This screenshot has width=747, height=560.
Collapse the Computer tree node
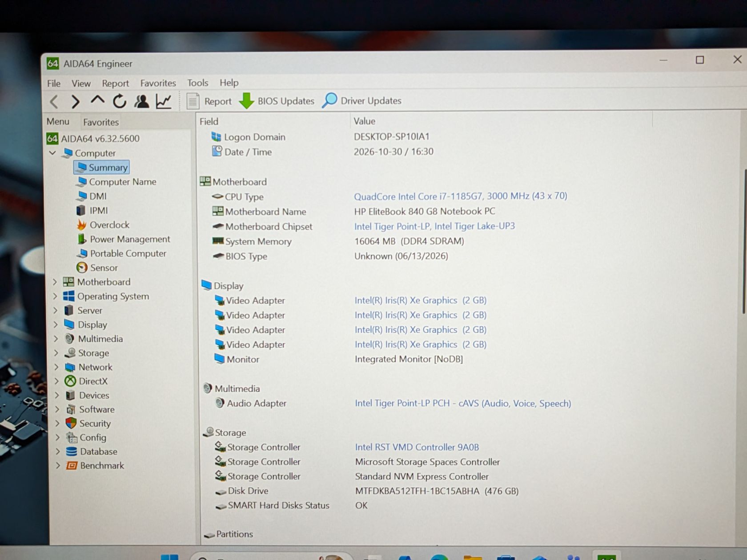coord(52,153)
